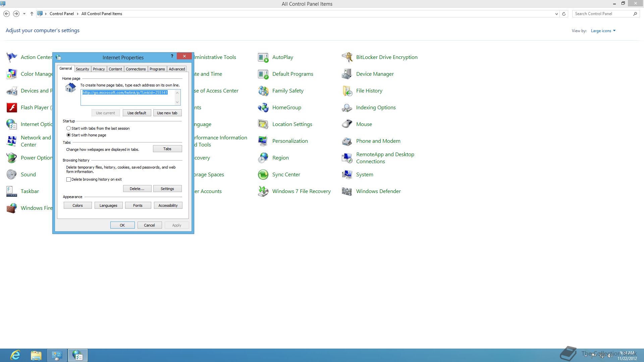
Task: Expand the View by Large icons dropdown
Action: (x=603, y=31)
